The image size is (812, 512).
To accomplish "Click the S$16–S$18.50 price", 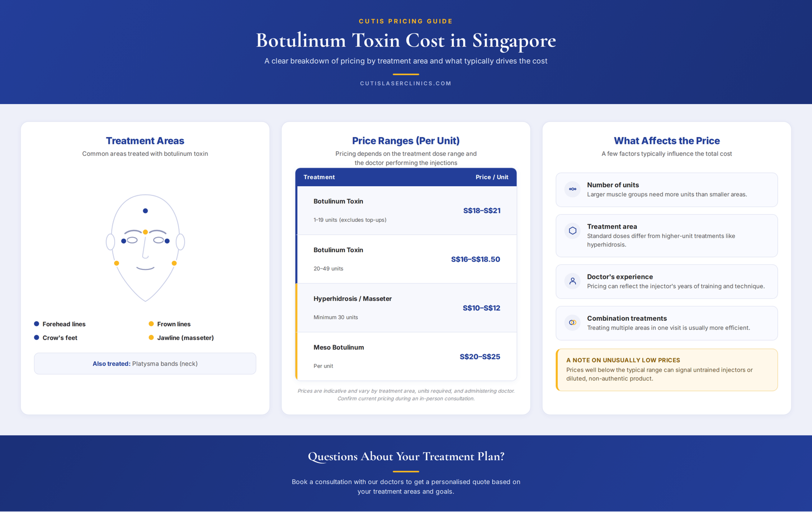I will 476,259.
